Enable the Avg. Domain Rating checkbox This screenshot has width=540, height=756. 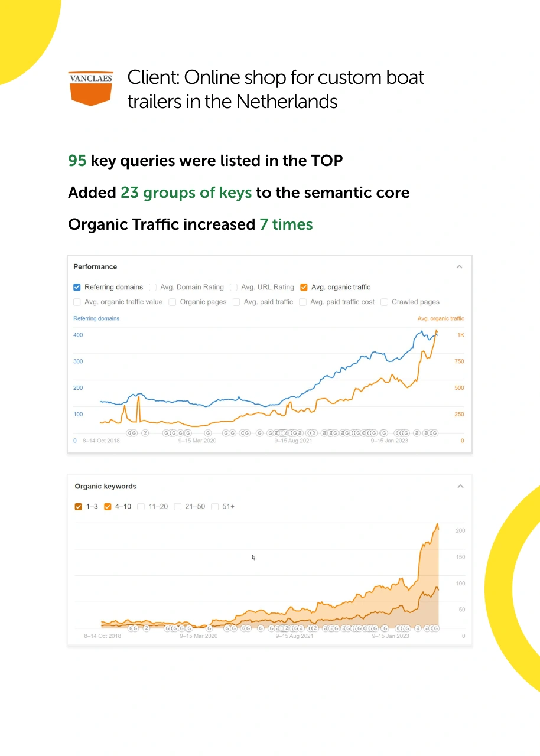[x=153, y=288]
